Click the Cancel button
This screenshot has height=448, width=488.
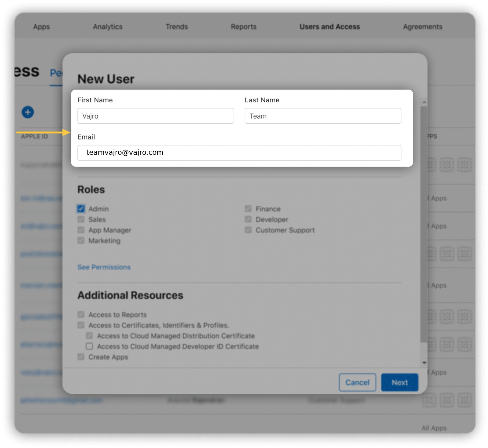coord(357,382)
